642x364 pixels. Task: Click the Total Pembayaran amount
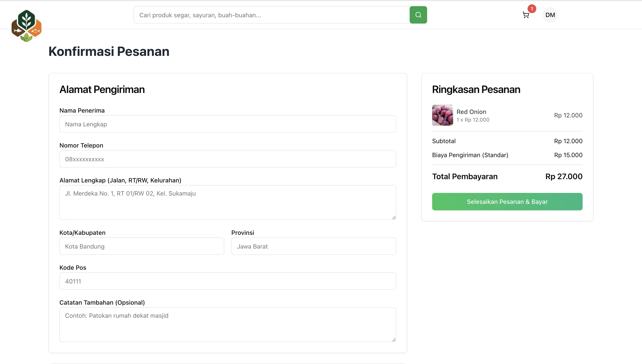[564, 177]
